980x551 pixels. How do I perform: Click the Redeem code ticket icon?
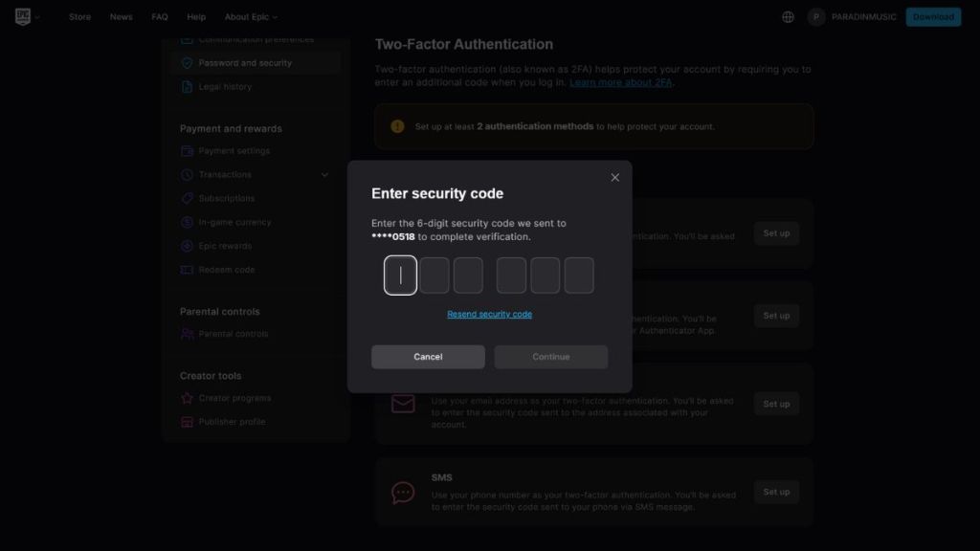coord(186,269)
